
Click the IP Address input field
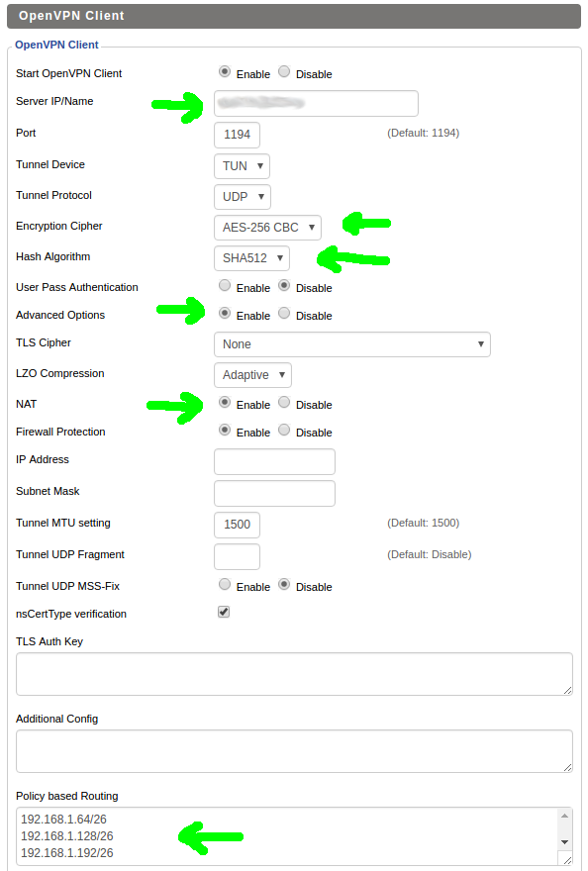coord(274,461)
